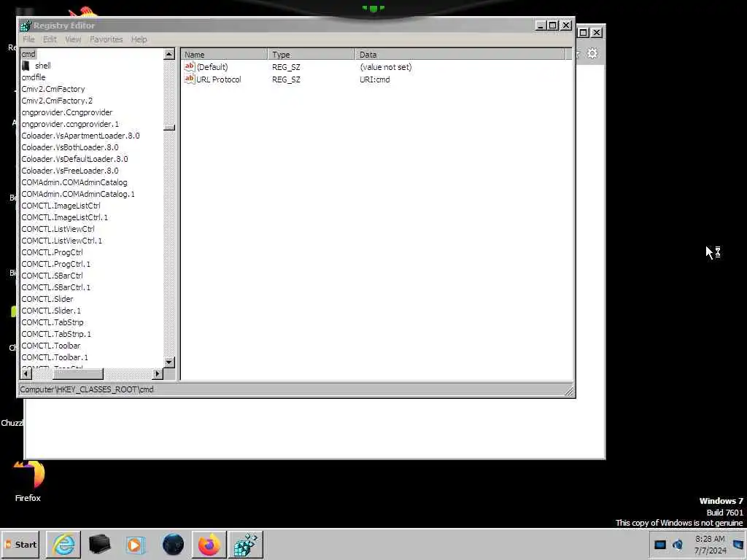Image resolution: width=747 pixels, height=560 pixels.
Task: Select the COMCTL.ListViewCtrl.1 key
Action: [x=61, y=241]
